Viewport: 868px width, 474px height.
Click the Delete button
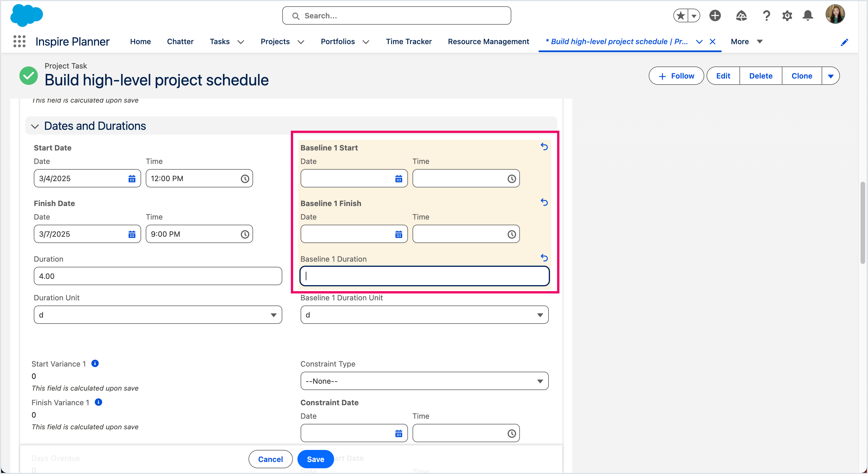(761, 76)
